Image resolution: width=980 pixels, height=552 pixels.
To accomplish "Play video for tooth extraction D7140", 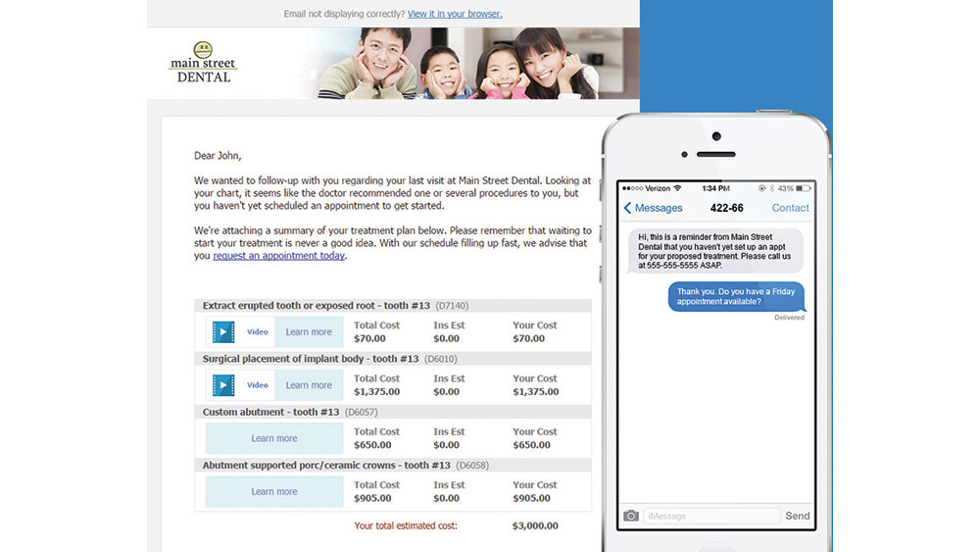I will 223,332.
